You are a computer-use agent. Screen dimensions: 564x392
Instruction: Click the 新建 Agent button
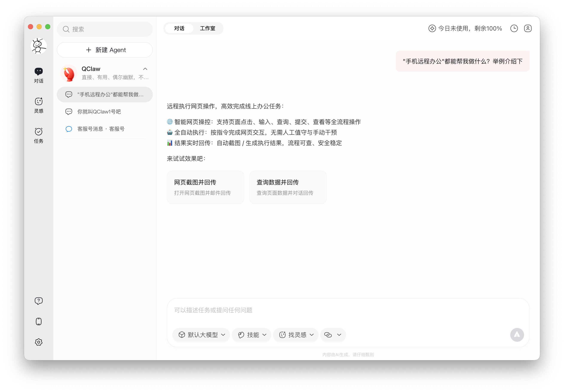tap(105, 50)
